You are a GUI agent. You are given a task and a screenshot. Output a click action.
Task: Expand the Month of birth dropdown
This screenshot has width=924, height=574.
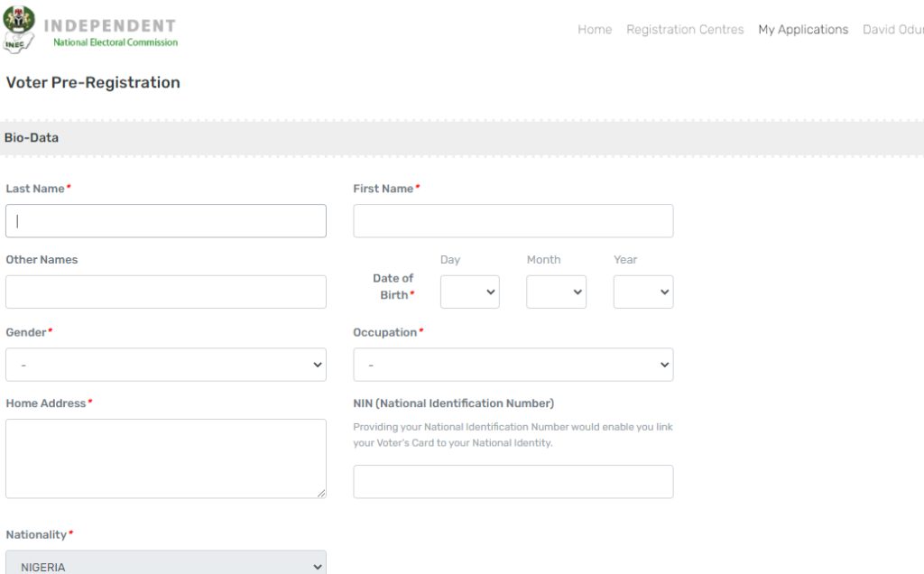(556, 292)
